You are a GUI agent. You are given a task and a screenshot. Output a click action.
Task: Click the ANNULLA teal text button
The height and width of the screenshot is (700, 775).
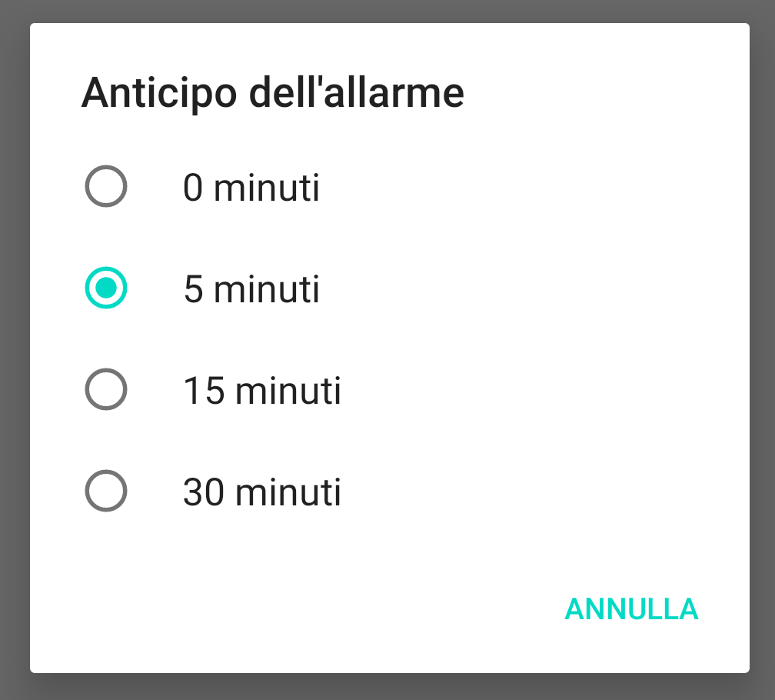point(631,609)
